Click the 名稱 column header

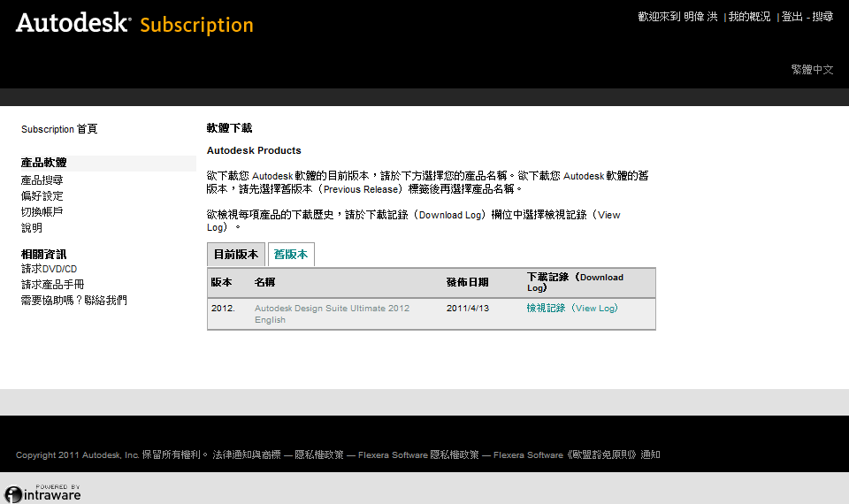(x=264, y=282)
